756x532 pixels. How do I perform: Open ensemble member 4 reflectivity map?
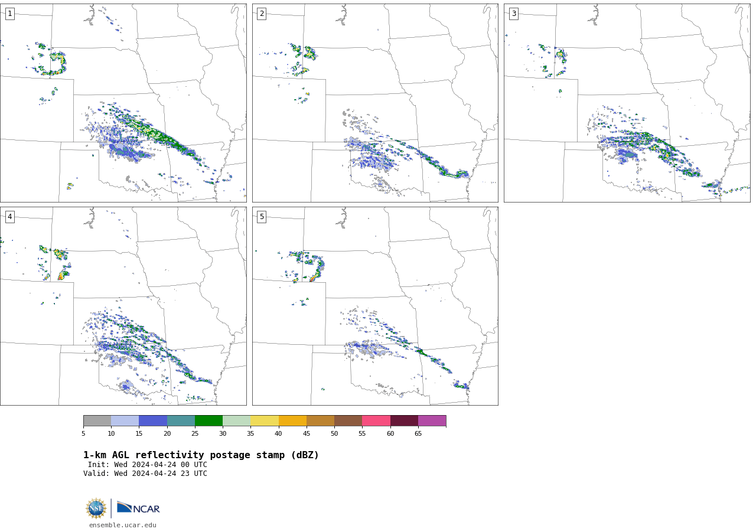tap(123, 306)
